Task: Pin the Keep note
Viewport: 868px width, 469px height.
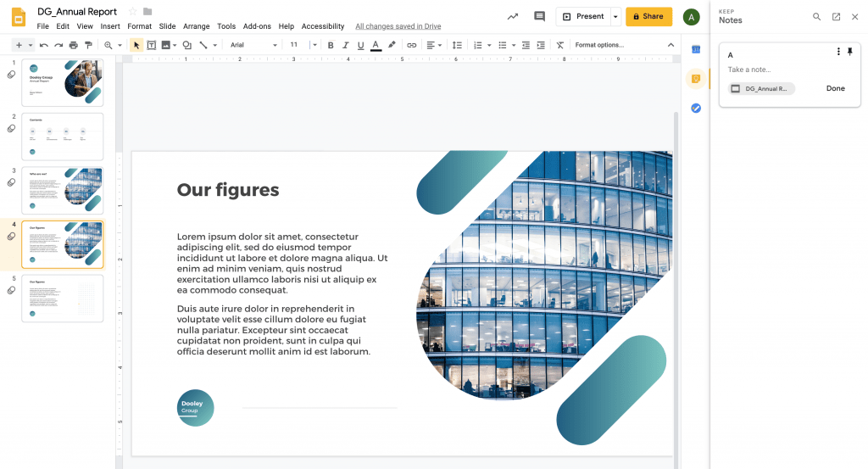Action: pyautogui.click(x=850, y=52)
